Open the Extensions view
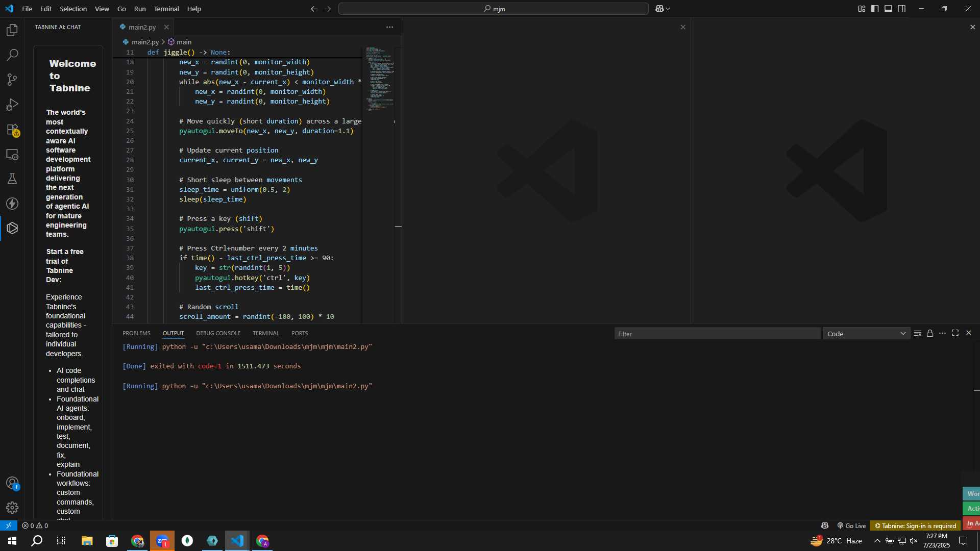Image resolution: width=980 pixels, height=551 pixels. point(12,130)
